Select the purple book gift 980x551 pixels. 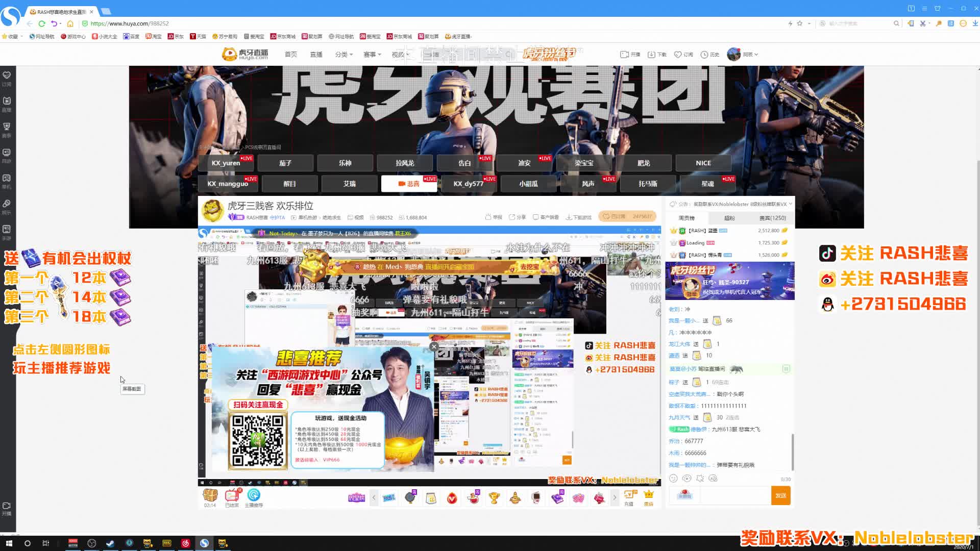[557, 498]
